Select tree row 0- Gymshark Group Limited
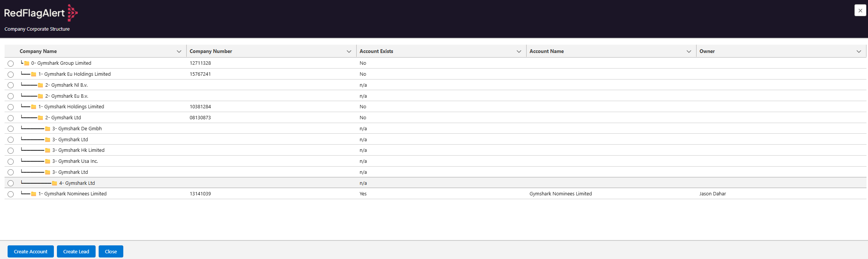 coord(436,63)
